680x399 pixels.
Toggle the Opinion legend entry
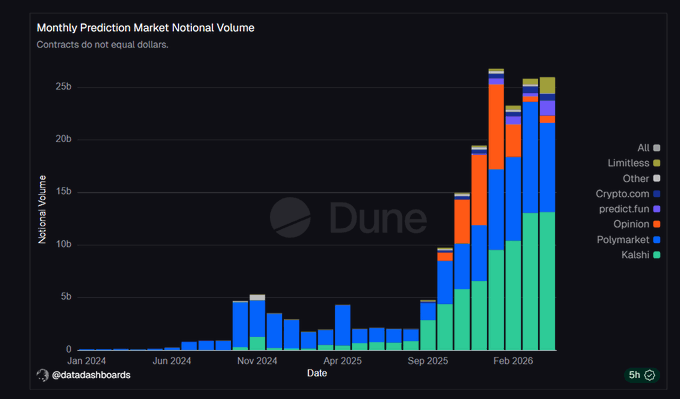(x=636, y=224)
